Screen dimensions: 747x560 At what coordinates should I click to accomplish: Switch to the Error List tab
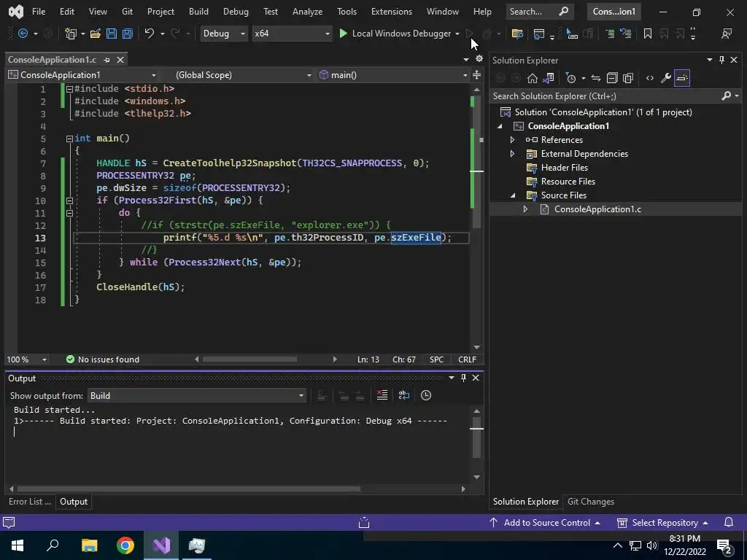pos(29,502)
